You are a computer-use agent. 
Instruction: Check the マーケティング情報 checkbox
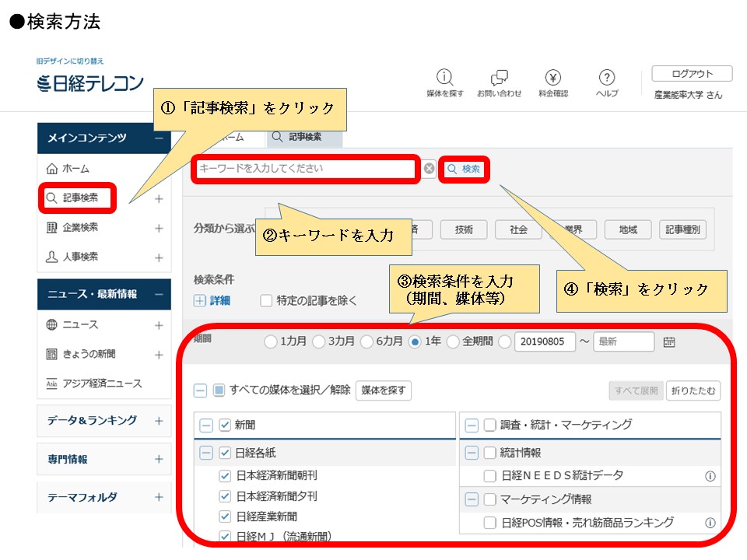489,499
